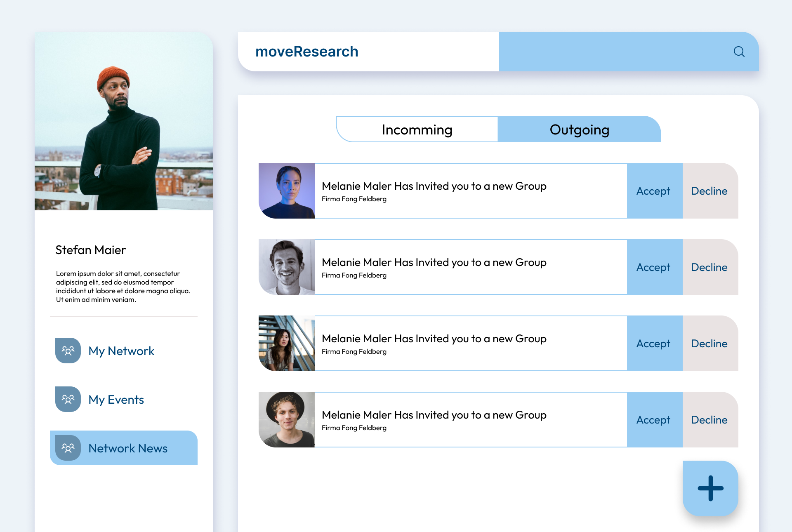Click the My Network people icon
The image size is (792, 532).
(x=68, y=351)
